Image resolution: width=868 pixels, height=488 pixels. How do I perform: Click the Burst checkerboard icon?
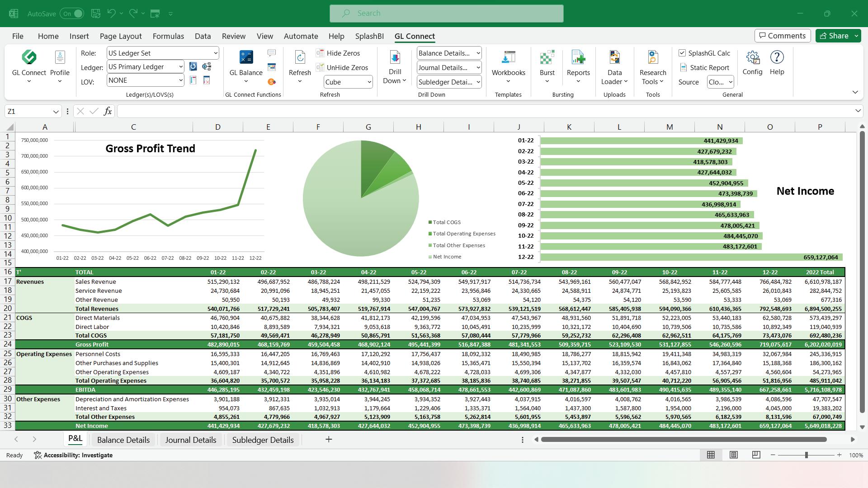pyautogui.click(x=547, y=57)
